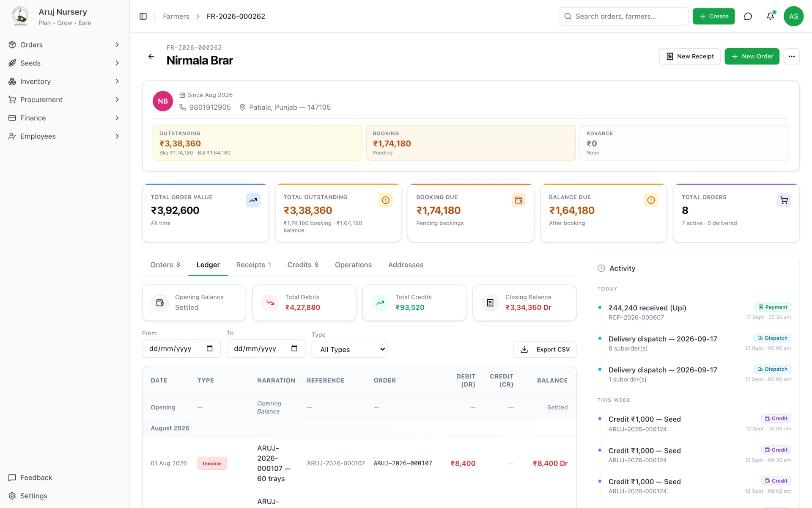Click the Booking Due wallet icon

[518, 200]
